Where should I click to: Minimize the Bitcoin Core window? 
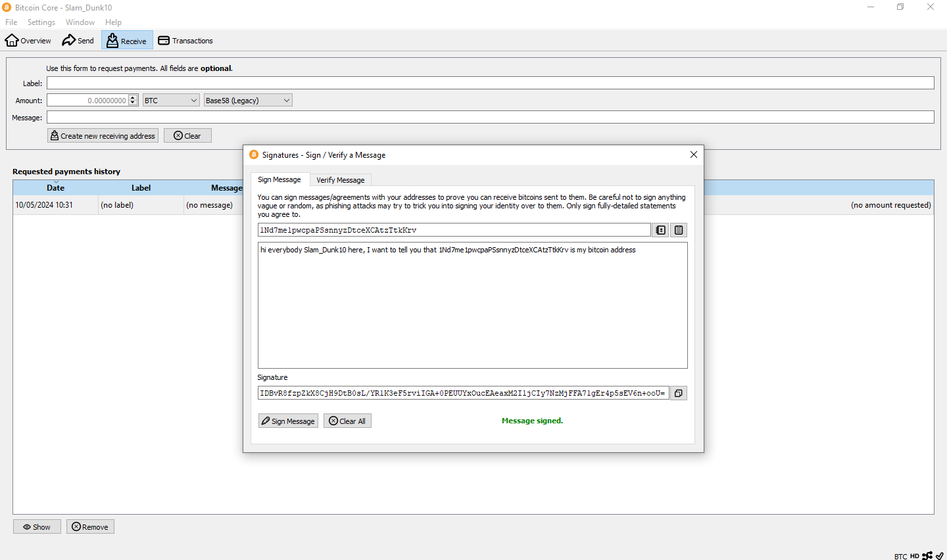[871, 7]
